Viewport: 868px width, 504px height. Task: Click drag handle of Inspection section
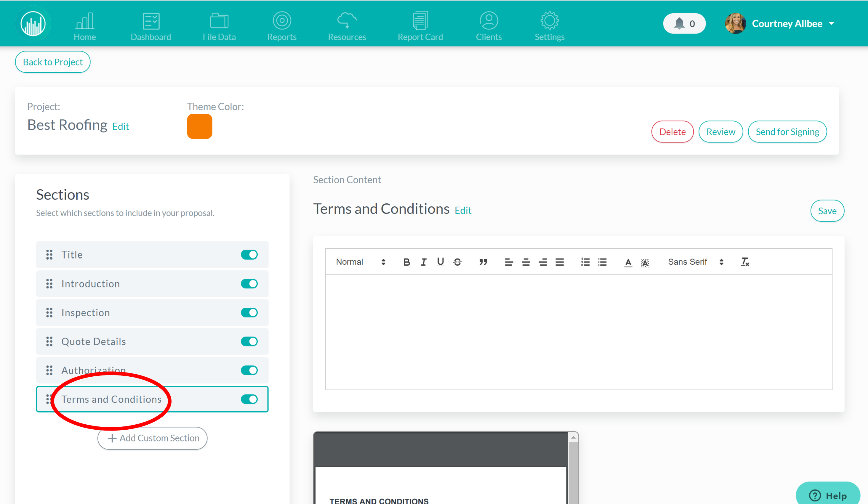pyautogui.click(x=49, y=313)
